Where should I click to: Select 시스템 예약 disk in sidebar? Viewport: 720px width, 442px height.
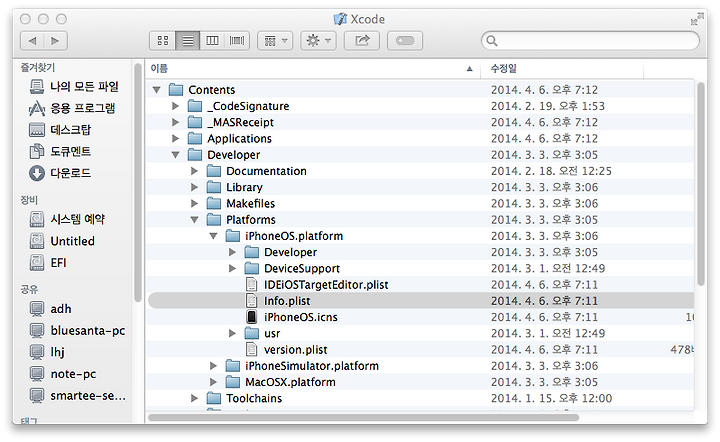pyautogui.click(x=67, y=219)
